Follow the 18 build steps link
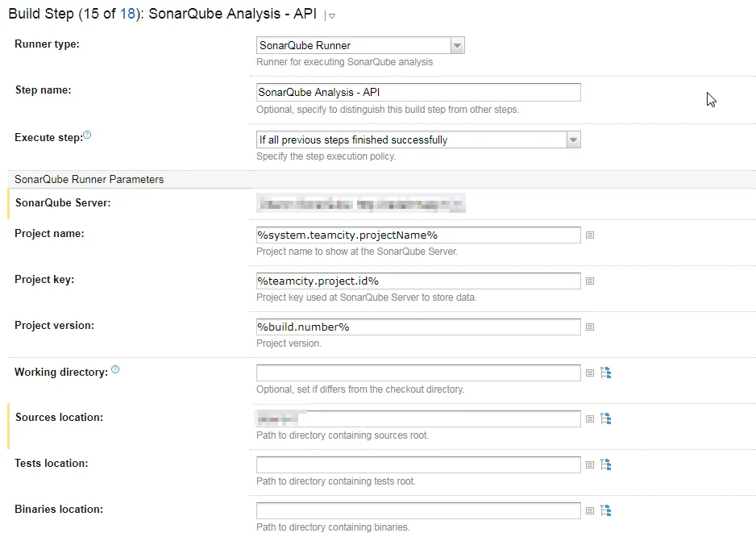Screen dimensions: 756x533 (127, 14)
